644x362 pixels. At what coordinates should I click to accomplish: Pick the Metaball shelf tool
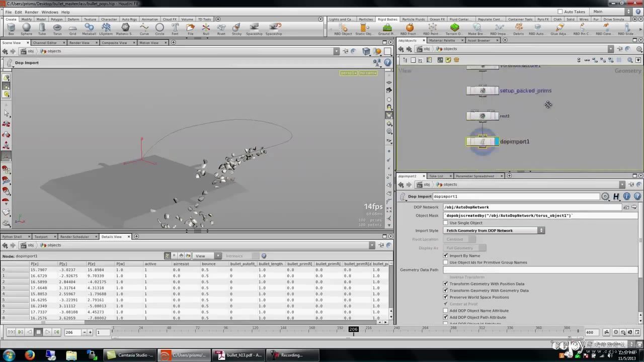coord(89,29)
